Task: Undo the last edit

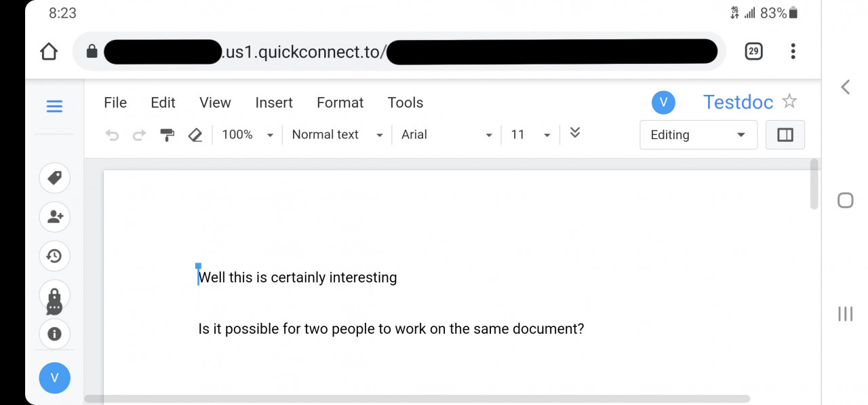Action: (x=113, y=134)
